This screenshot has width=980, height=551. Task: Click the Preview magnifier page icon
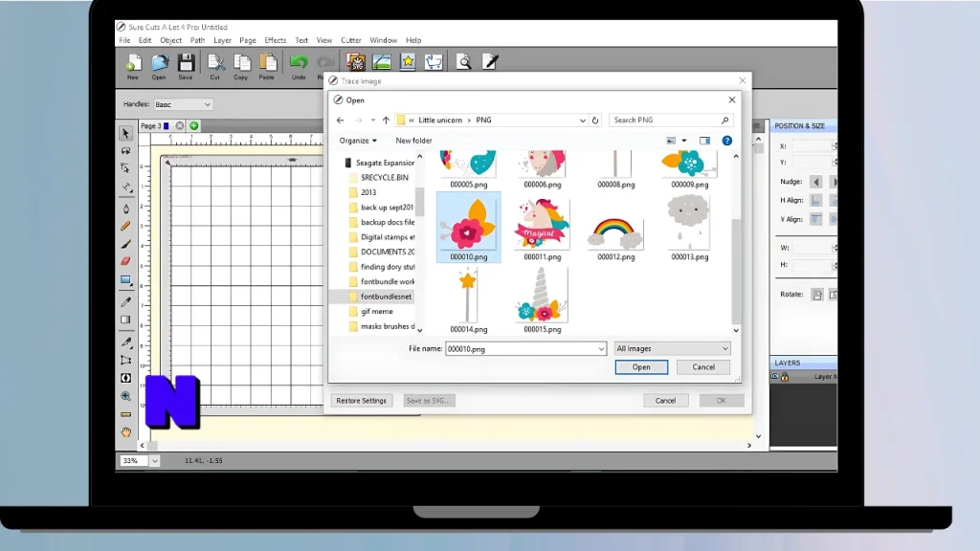tap(464, 62)
